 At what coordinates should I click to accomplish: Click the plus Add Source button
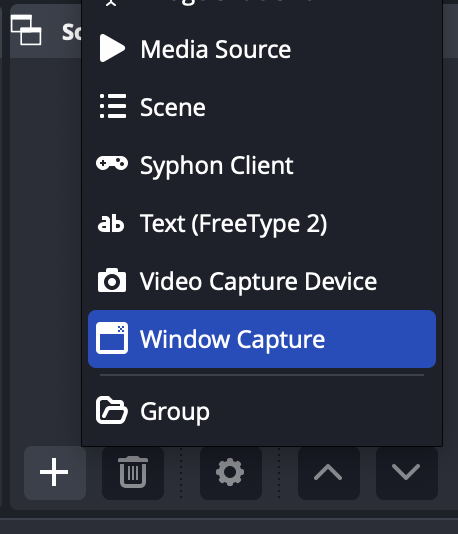pos(54,473)
